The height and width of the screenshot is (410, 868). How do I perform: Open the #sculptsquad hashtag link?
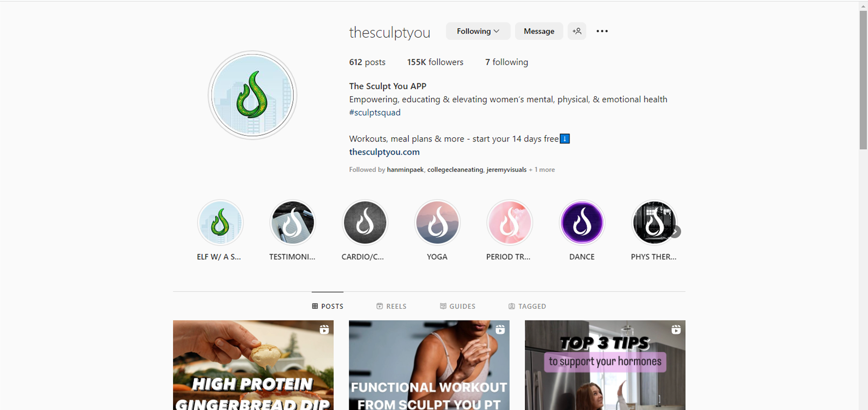375,113
